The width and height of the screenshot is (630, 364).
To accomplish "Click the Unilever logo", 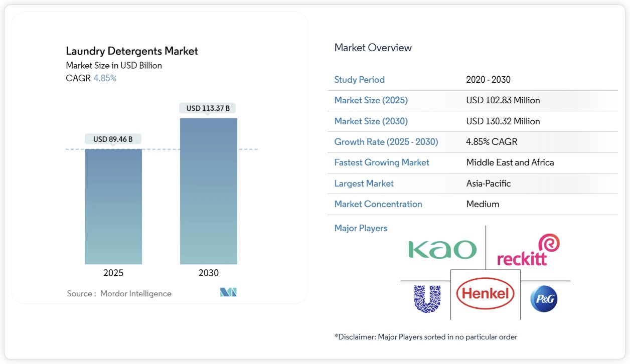I will tap(427, 299).
